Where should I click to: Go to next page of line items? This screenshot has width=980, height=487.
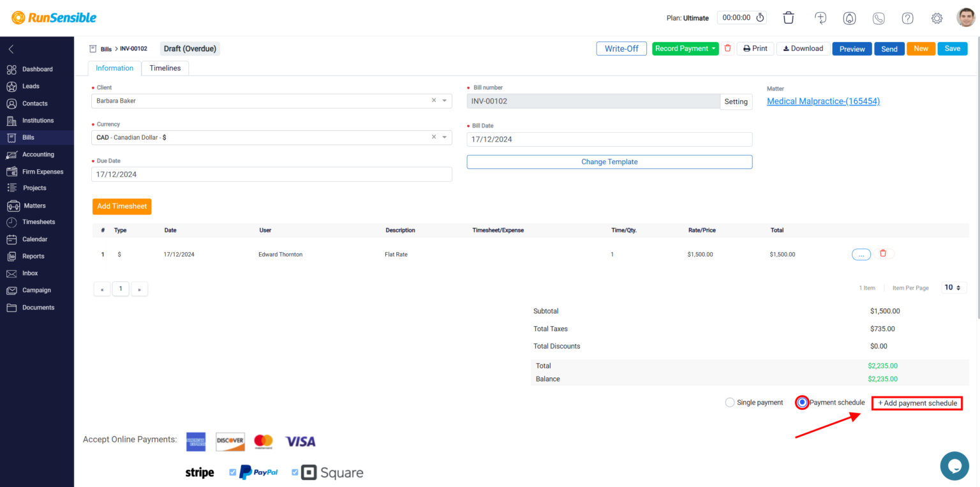[139, 289]
